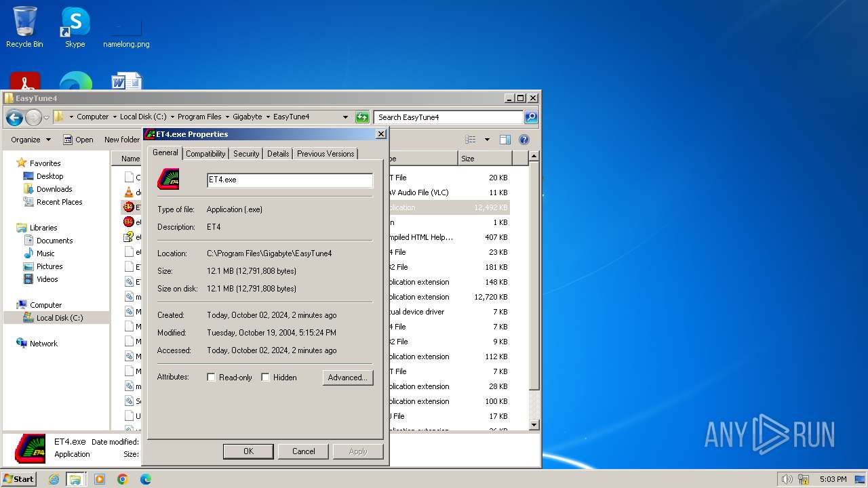Open Windows Media Player from the taskbar
This screenshot has height=488, width=868.
(100, 479)
